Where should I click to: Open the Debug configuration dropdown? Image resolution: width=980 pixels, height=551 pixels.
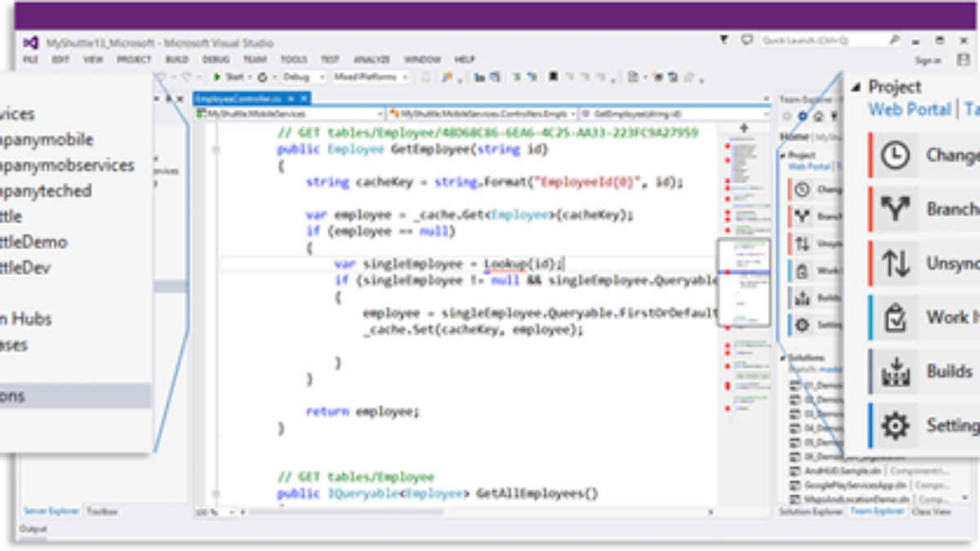coord(302,77)
